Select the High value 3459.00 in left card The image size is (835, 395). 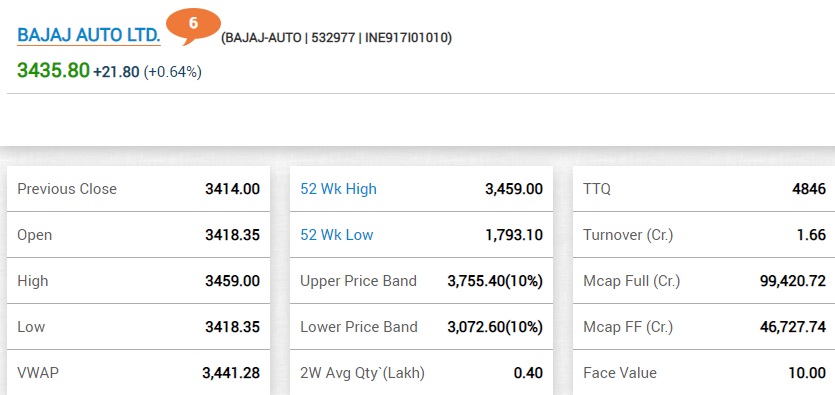coord(233,281)
